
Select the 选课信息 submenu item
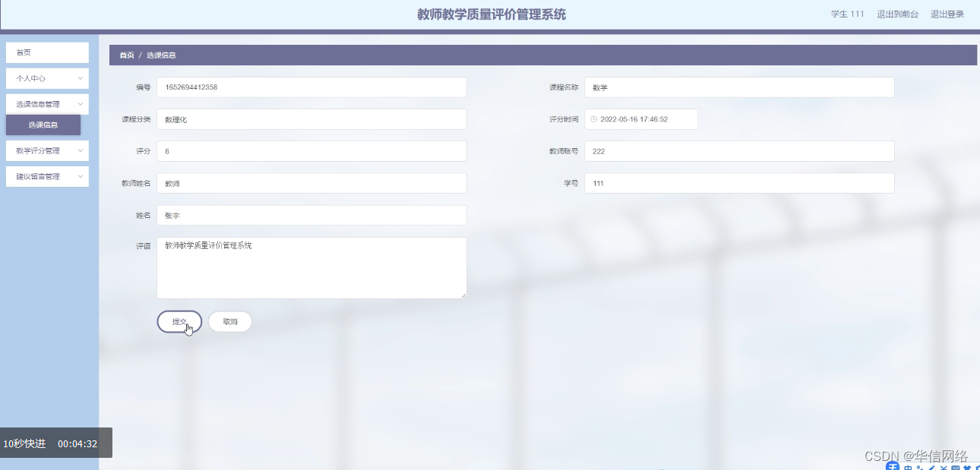(x=43, y=125)
